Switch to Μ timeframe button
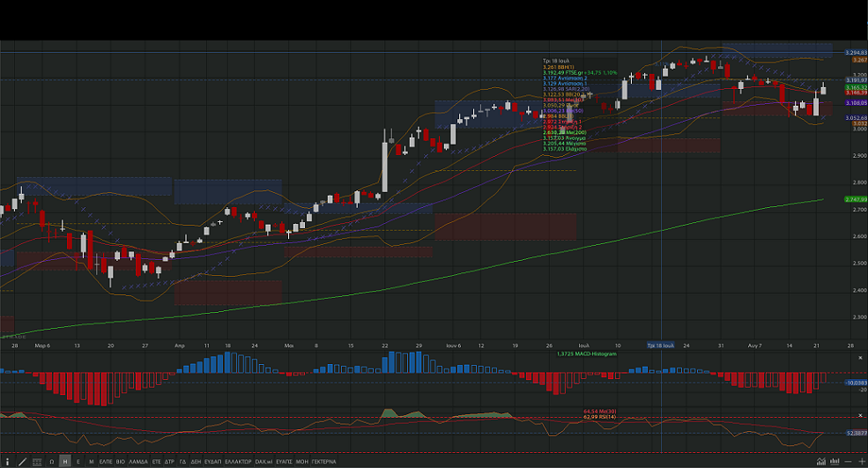Image resolution: width=868 pixels, height=468 pixels. [x=92, y=461]
